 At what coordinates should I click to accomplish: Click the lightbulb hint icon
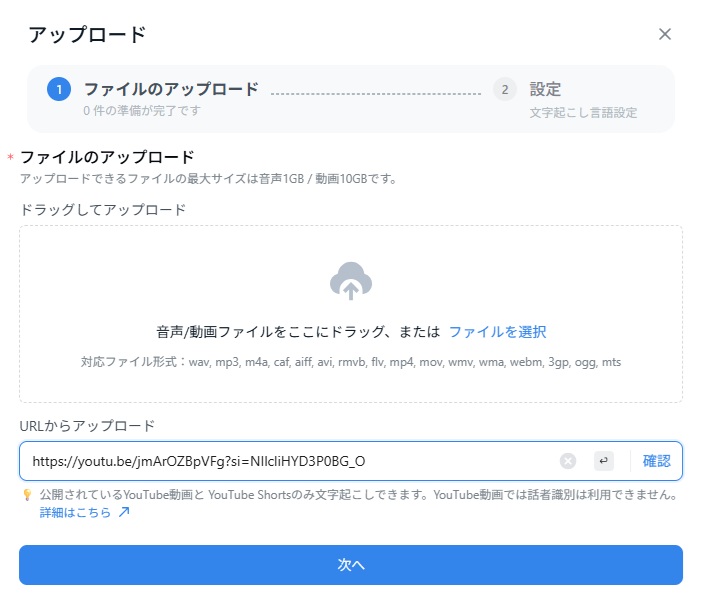[26, 495]
